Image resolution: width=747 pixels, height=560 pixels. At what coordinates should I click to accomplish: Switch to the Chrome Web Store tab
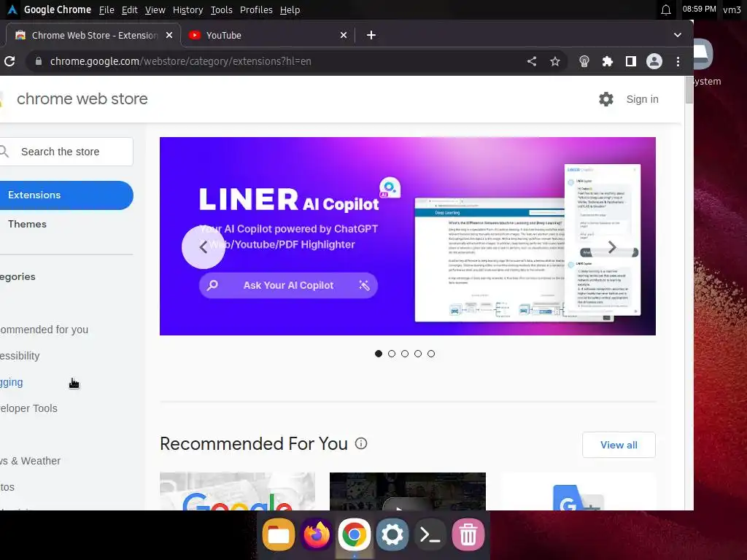point(93,35)
